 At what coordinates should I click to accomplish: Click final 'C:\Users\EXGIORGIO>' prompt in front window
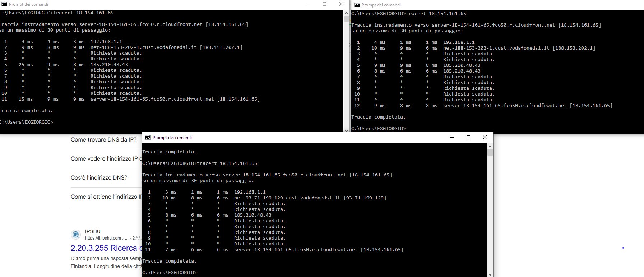[x=170, y=273]
